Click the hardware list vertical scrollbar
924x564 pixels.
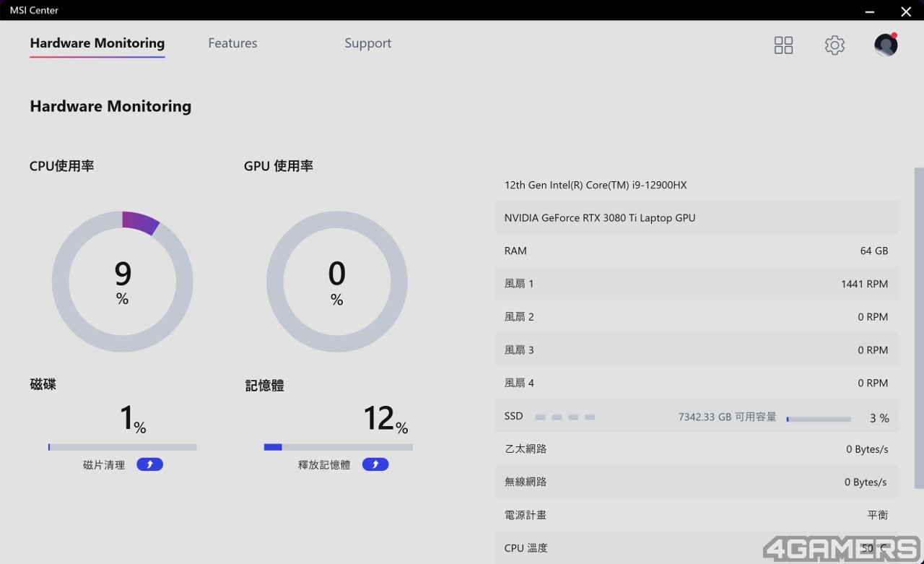click(x=919, y=329)
